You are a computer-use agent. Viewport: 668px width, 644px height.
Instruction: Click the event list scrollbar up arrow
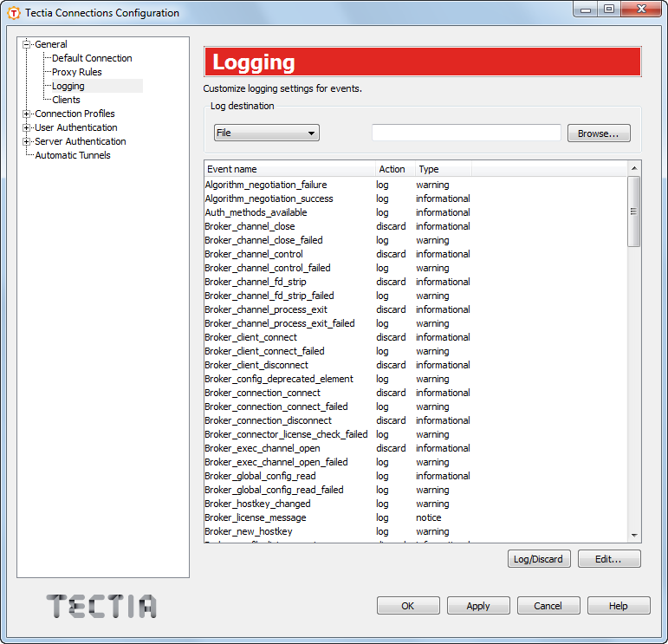pyautogui.click(x=634, y=168)
